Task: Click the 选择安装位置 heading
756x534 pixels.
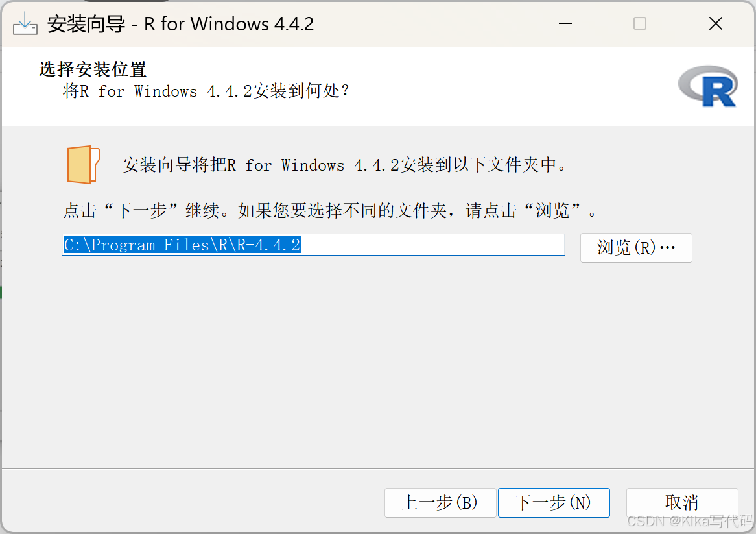Action: click(92, 69)
